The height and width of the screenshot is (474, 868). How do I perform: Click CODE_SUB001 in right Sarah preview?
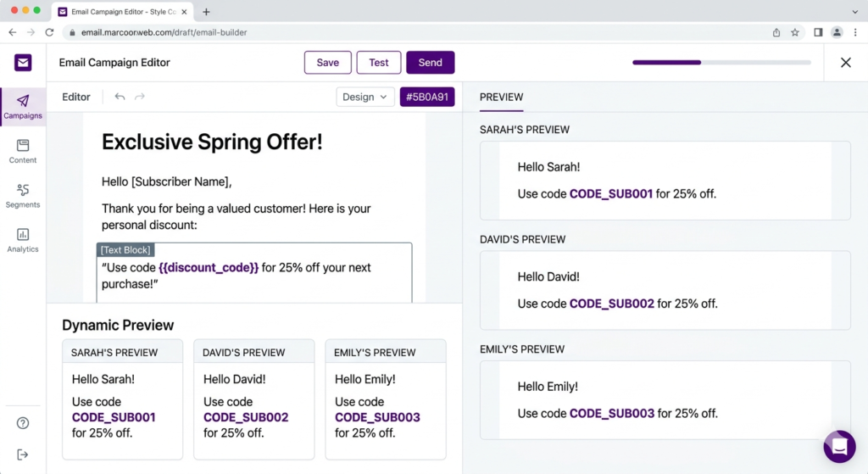pos(611,194)
